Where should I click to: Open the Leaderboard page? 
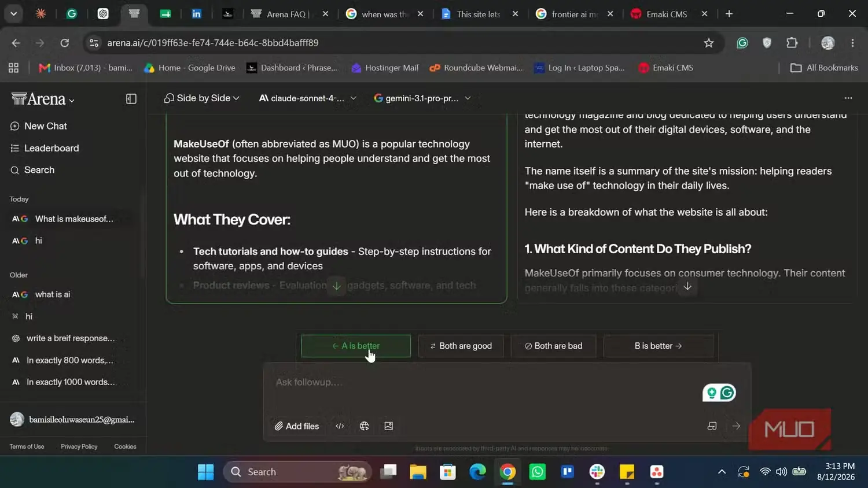click(44, 148)
